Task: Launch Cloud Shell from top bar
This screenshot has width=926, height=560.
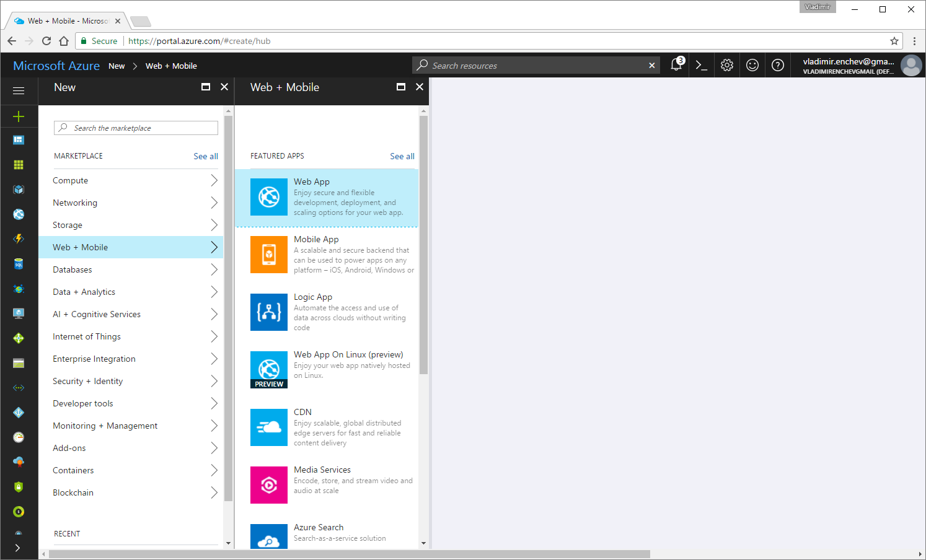Action: point(702,65)
